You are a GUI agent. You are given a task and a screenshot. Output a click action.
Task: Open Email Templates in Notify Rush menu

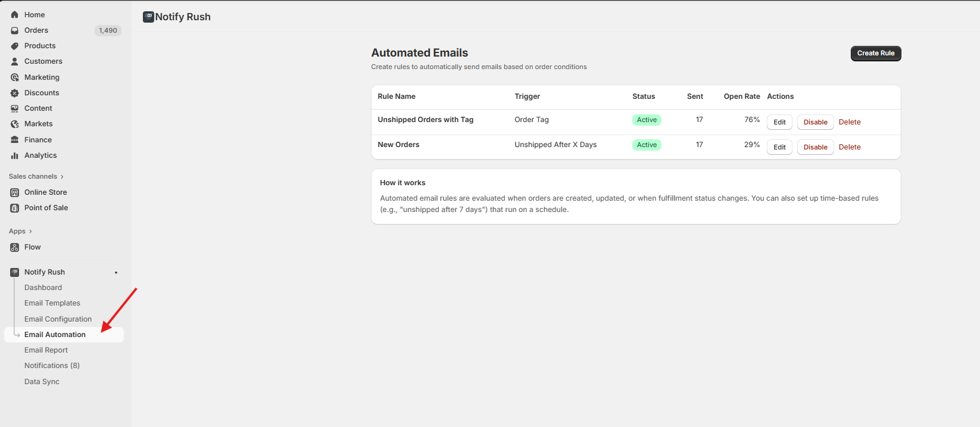tap(52, 303)
